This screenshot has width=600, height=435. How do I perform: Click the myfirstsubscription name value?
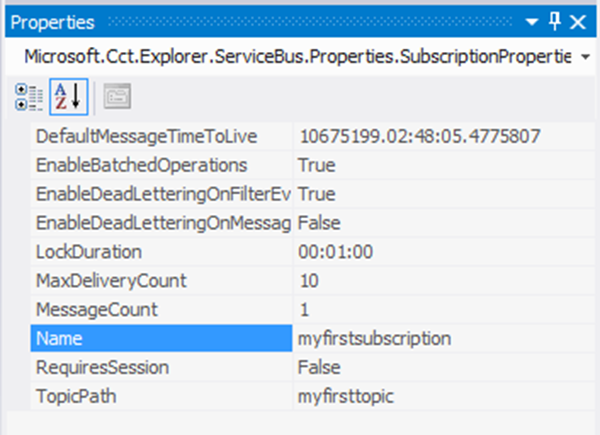coord(375,339)
